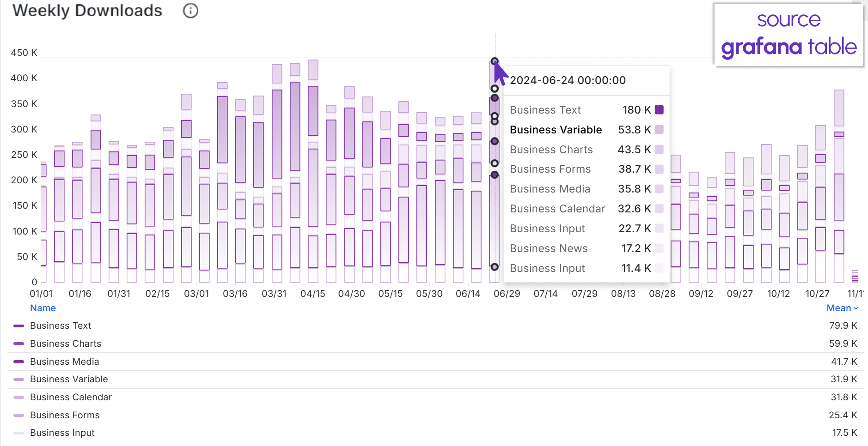Screen dimensions: 868x446
Task: Click the 31.9 K mean value
Action: click(844, 379)
